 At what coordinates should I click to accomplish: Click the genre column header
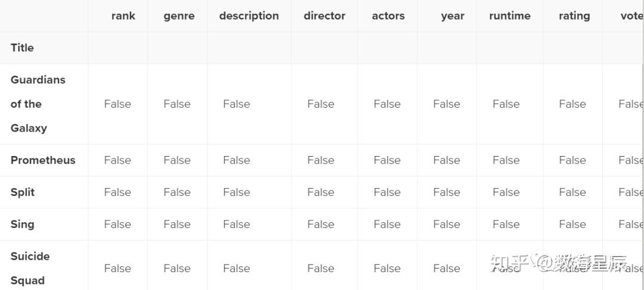179,16
